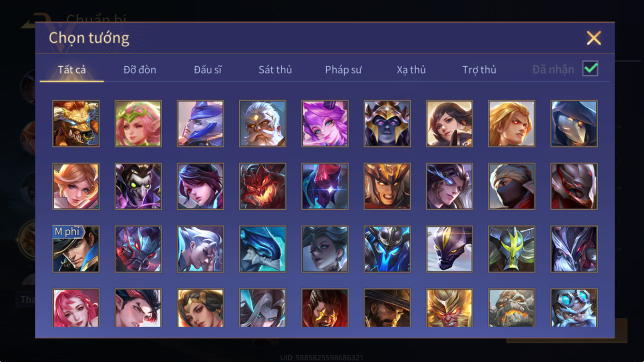
Task: Return to the 'Tất cả' tab
Action: click(x=72, y=70)
